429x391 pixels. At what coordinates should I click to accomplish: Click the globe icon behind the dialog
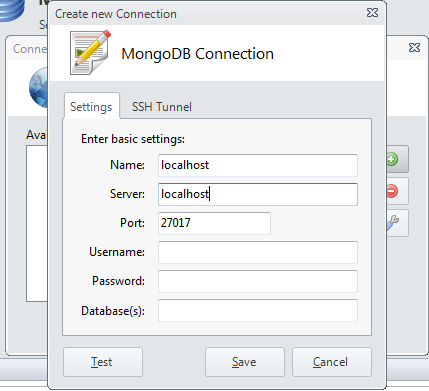38,87
